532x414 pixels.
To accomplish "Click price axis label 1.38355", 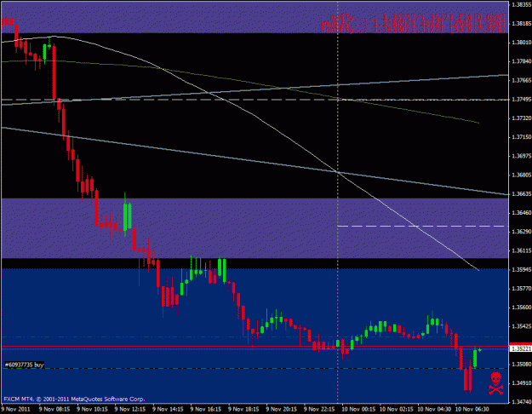I will coord(522,4).
